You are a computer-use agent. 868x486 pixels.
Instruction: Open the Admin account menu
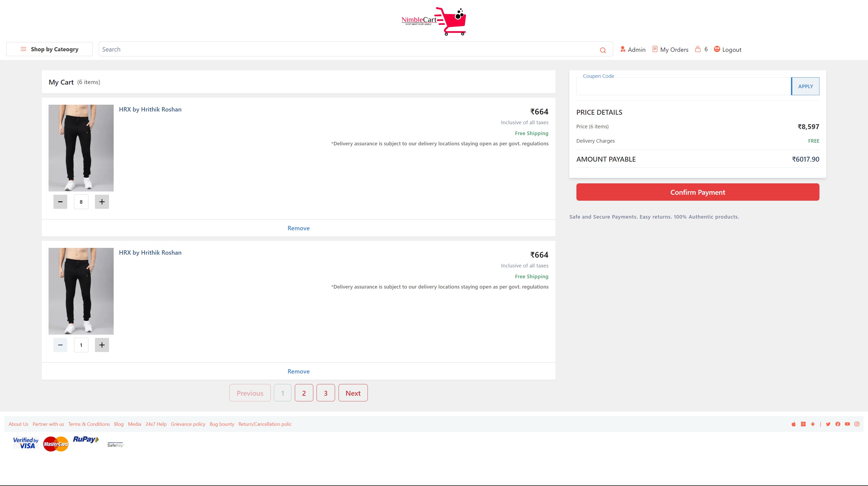(633, 49)
